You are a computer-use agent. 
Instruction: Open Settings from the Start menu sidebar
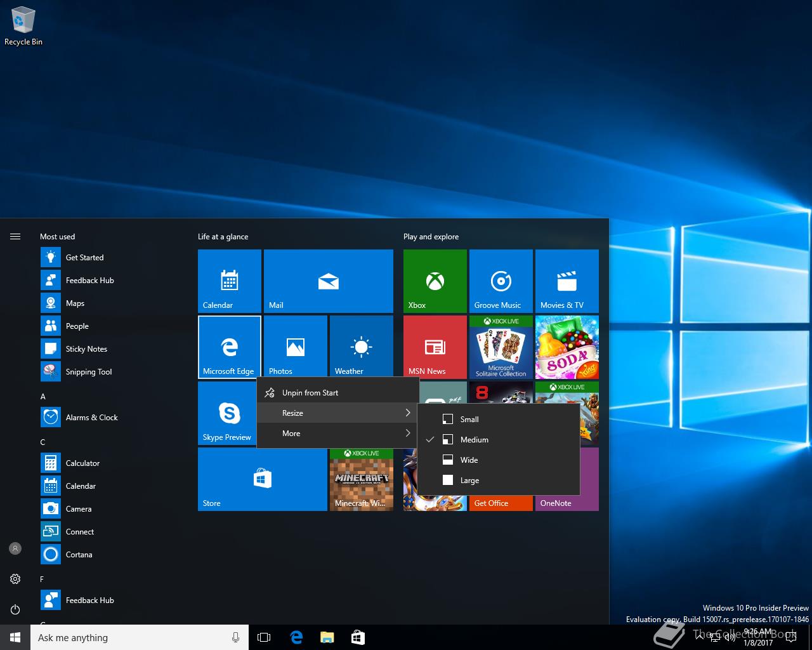[x=15, y=579]
